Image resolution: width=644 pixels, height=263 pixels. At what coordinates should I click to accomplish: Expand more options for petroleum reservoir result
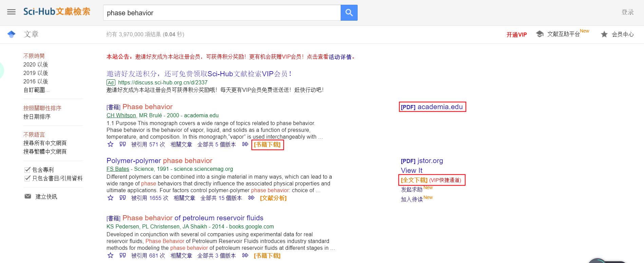pyautogui.click(x=245, y=256)
